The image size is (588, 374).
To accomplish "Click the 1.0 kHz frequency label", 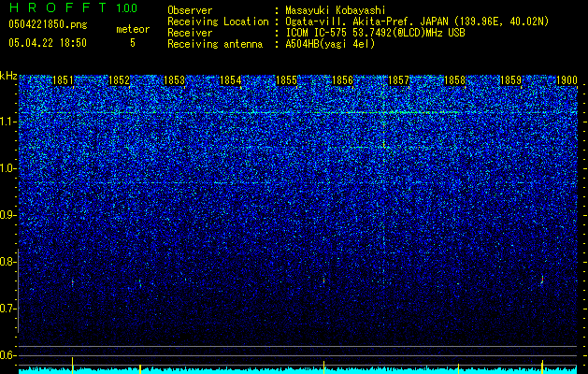I will (x=7, y=168).
